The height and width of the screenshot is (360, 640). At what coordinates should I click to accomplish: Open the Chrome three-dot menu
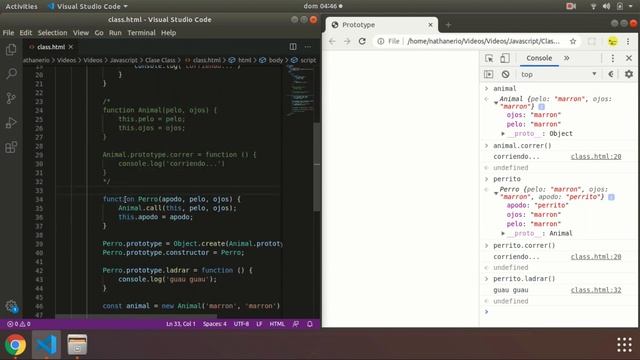628,41
